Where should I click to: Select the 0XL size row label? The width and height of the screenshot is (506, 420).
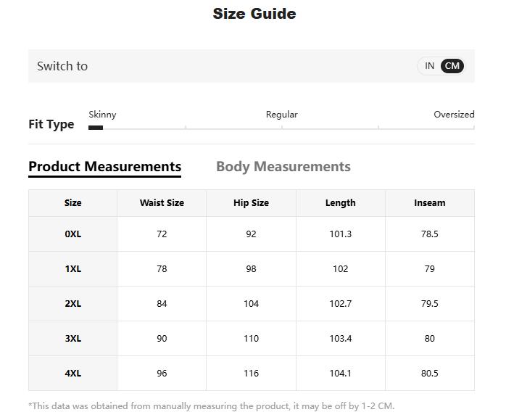click(72, 234)
